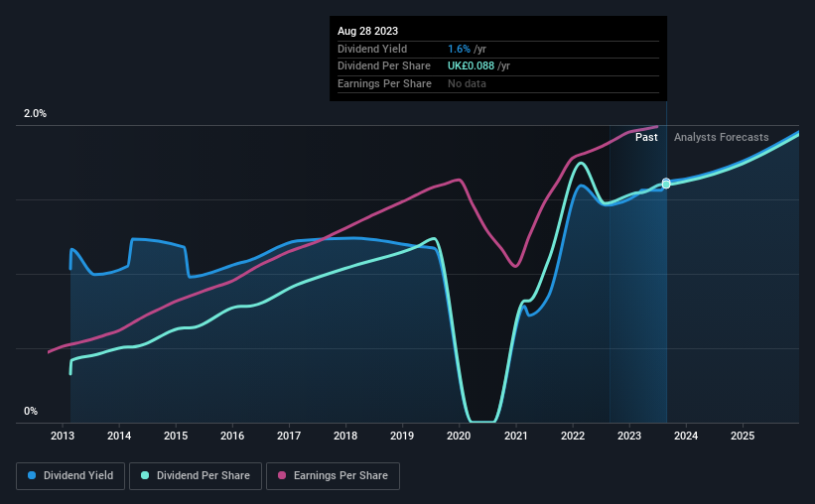Click the 2022 x-axis label
815x504 pixels.
[x=573, y=436]
